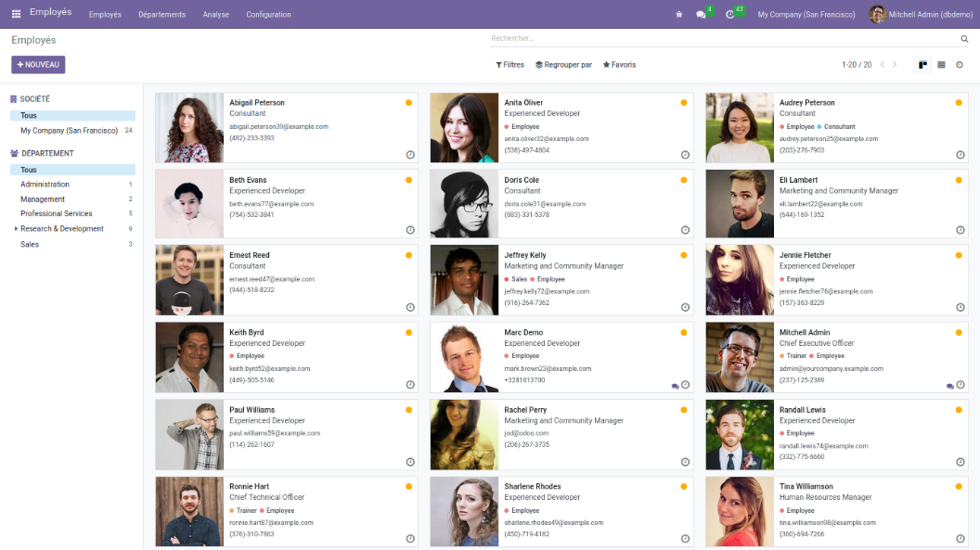Click the Nouveau button

point(38,65)
